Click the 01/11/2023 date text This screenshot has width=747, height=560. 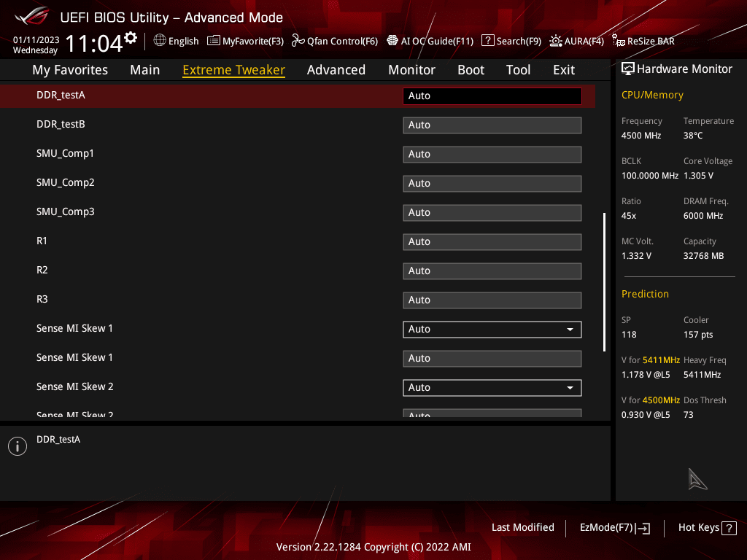coord(36,40)
